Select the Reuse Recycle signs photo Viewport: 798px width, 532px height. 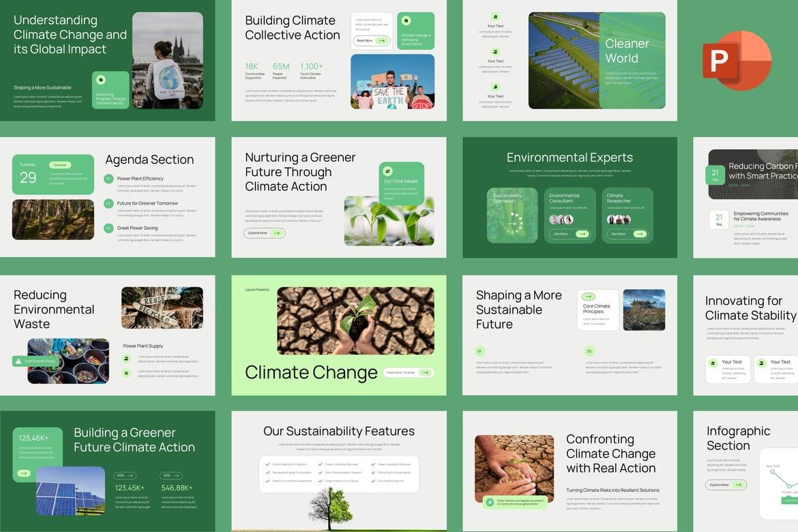pyautogui.click(x=162, y=308)
